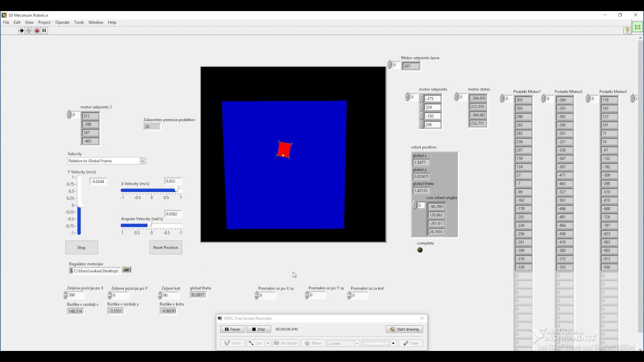Open the Velocity frame dropdown
Image resolution: width=644 pixels, height=362 pixels.
[107, 161]
